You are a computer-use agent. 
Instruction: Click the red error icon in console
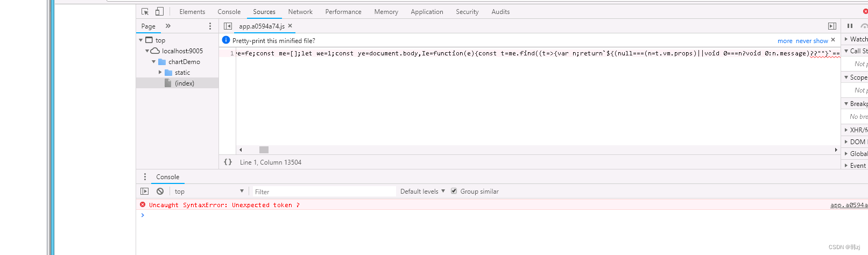[143, 204]
